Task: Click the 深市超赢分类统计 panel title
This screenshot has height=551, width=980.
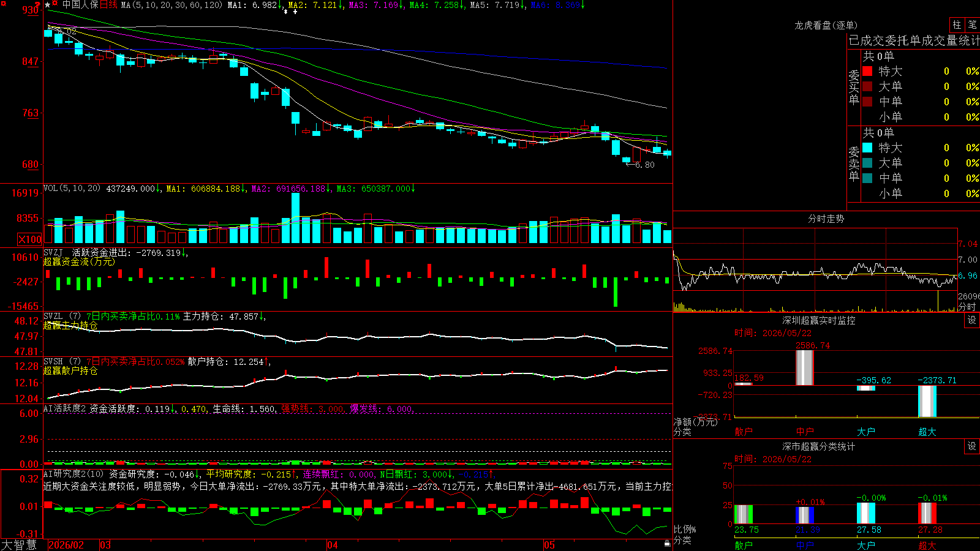Action: pyautogui.click(x=819, y=446)
